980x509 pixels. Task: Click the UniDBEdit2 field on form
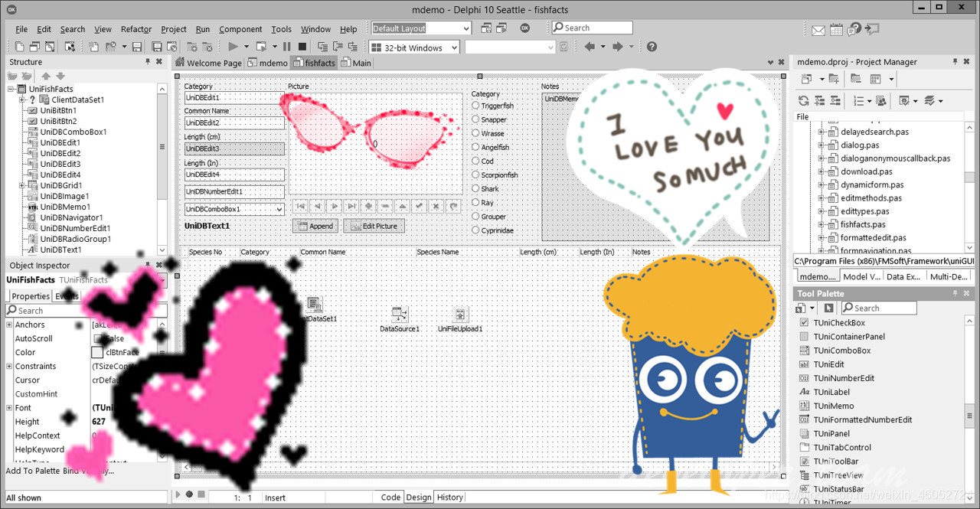[x=234, y=122]
